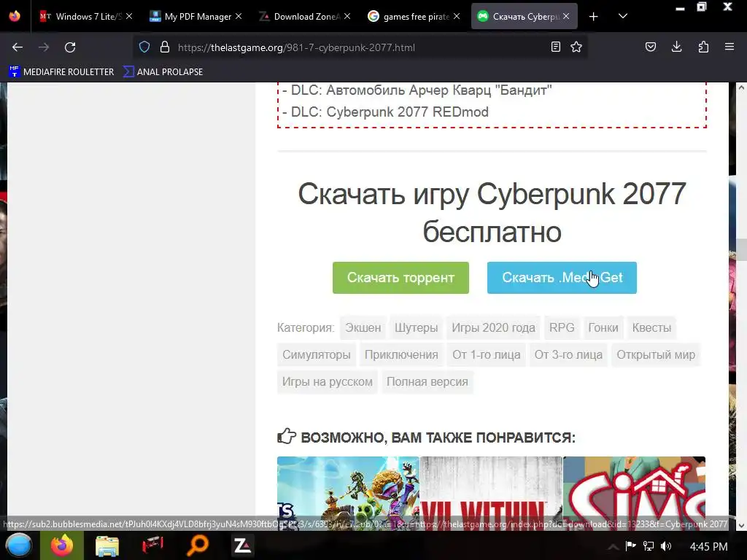Viewport: 747px width, 560px height.
Task: Open the MEDIAFIRE ROULETTER bookmark
Action: pos(61,72)
